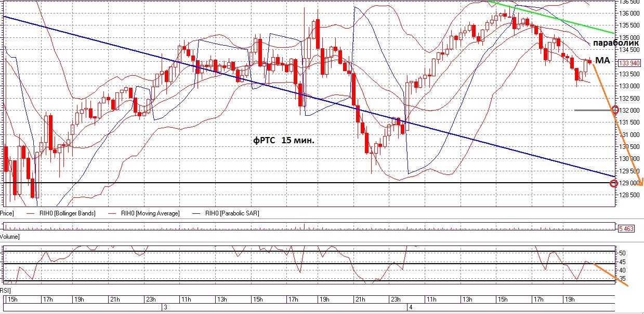This screenshot has height=314, width=644.
Task: Click the 135 500 price axis label
Action: click(x=629, y=25)
